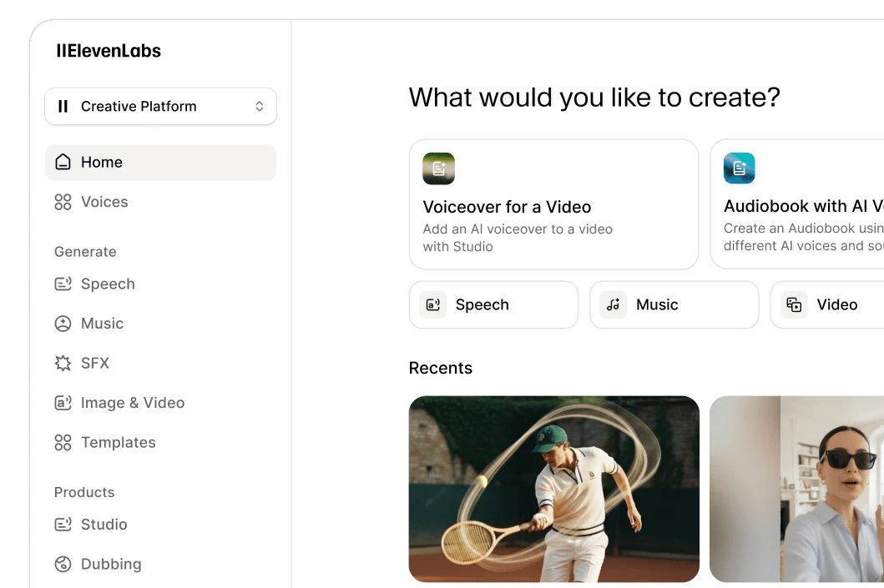
Task: Open Voices page from sidebar
Action: coord(160,202)
